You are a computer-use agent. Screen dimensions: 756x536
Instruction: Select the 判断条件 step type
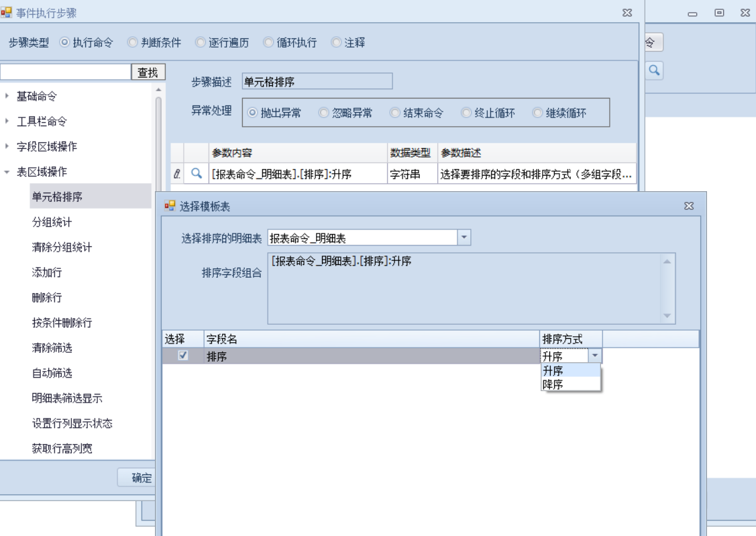tap(133, 42)
